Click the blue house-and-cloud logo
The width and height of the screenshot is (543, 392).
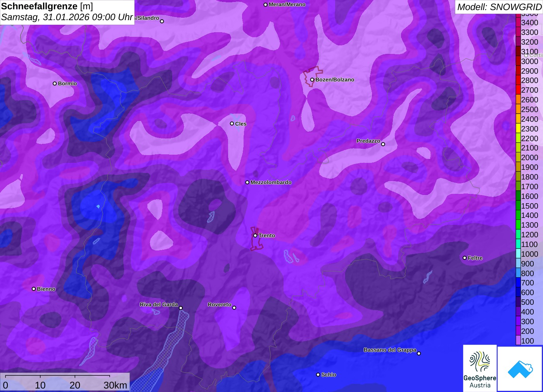(x=520, y=368)
